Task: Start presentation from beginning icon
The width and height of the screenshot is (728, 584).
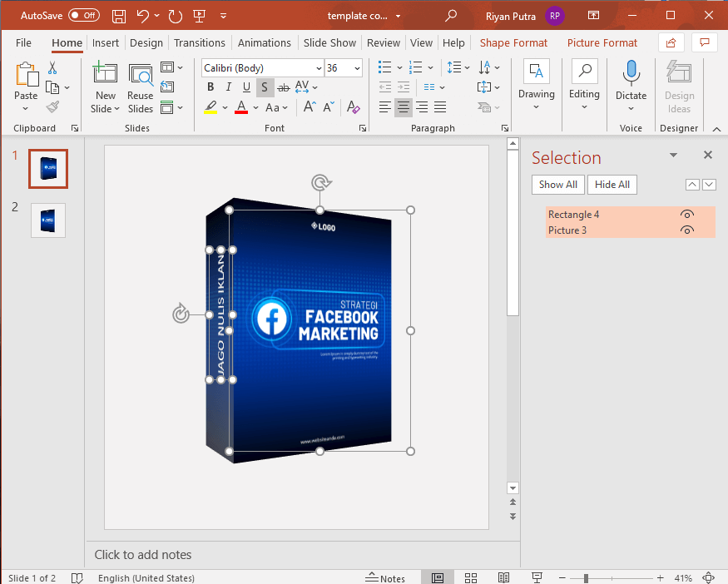Action: [199, 17]
